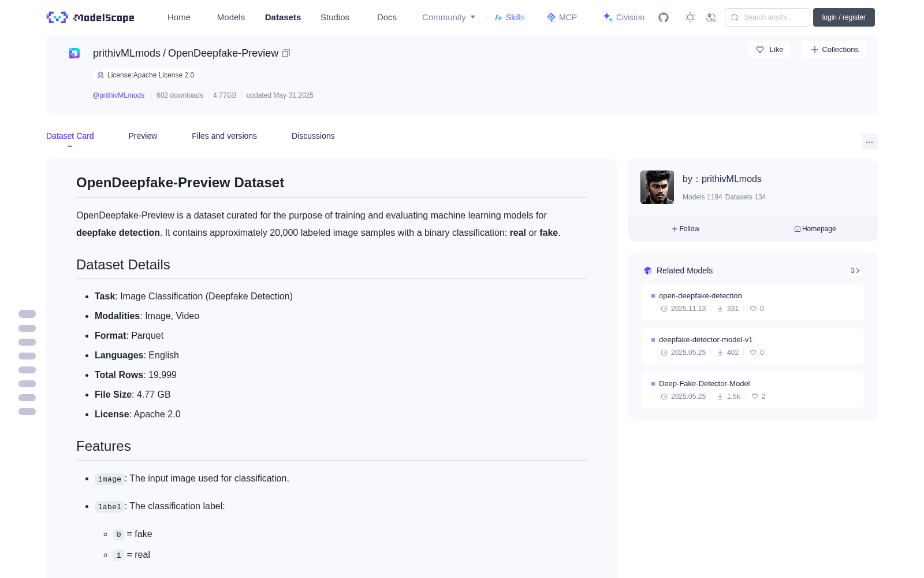The width and height of the screenshot is (924, 578).
Task: Switch to the Preview tab
Action: 143,136
